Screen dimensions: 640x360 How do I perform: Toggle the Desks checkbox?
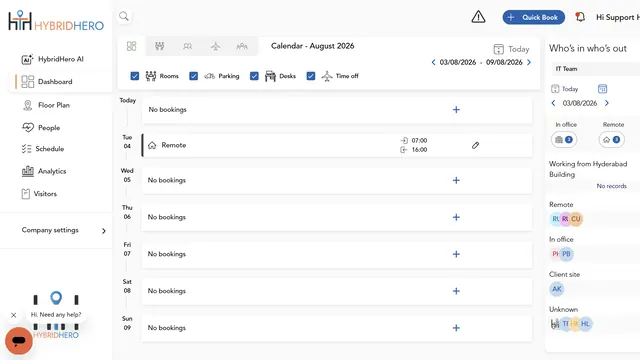(x=254, y=76)
